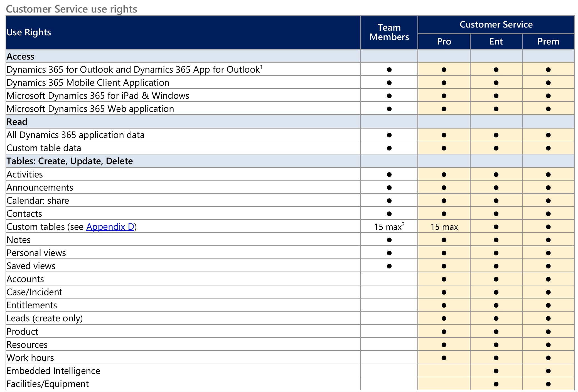
Task: Select the Team Members column header
Action: pos(389,32)
